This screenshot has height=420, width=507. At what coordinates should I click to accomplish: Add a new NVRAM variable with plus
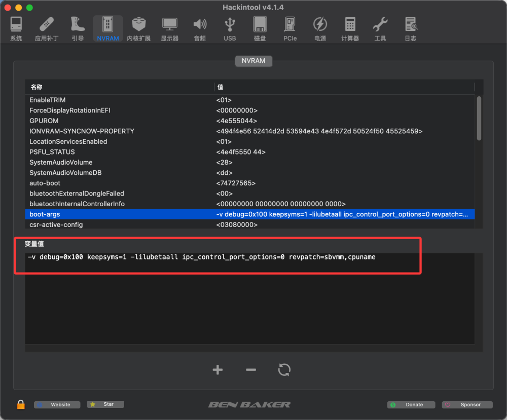pyautogui.click(x=218, y=370)
